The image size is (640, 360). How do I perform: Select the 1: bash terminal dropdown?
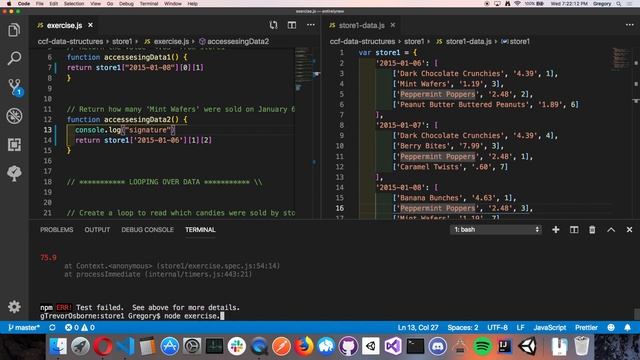tap(496, 229)
